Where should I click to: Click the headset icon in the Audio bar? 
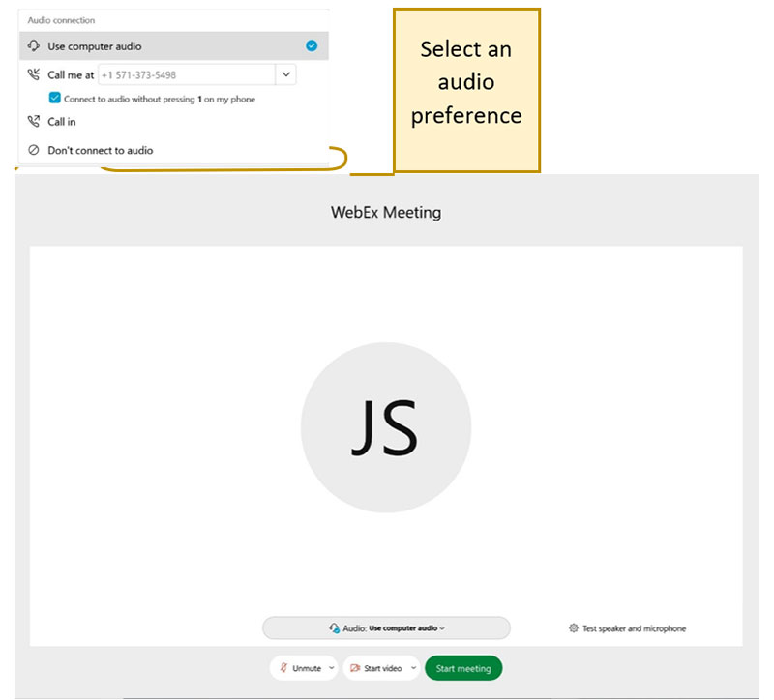click(x=334, y=628)
